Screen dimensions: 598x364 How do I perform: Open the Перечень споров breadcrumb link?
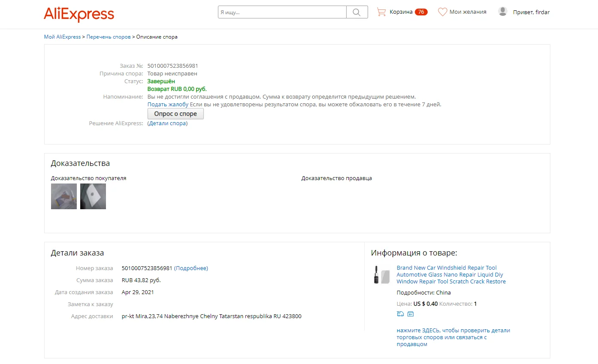point(109,37)
